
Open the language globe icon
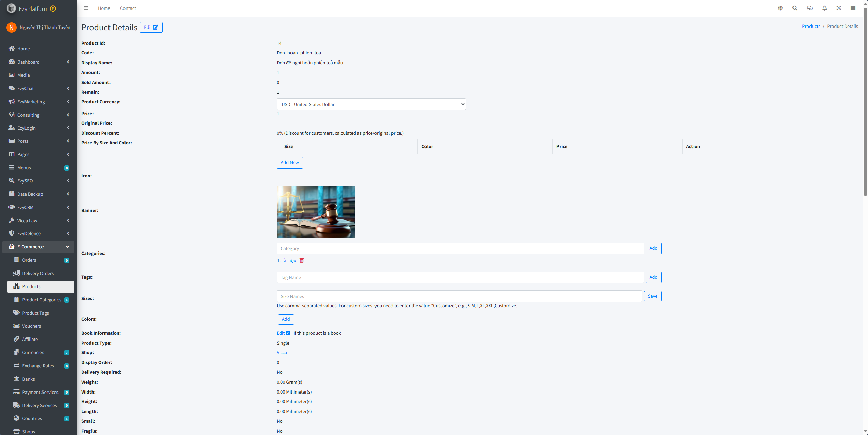(x=780, y=8)
